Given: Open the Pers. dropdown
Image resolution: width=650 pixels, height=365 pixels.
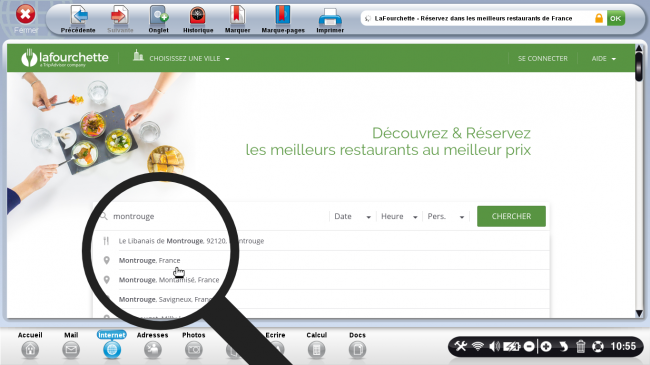Looking at the screenshot, I should click(445, 216).
